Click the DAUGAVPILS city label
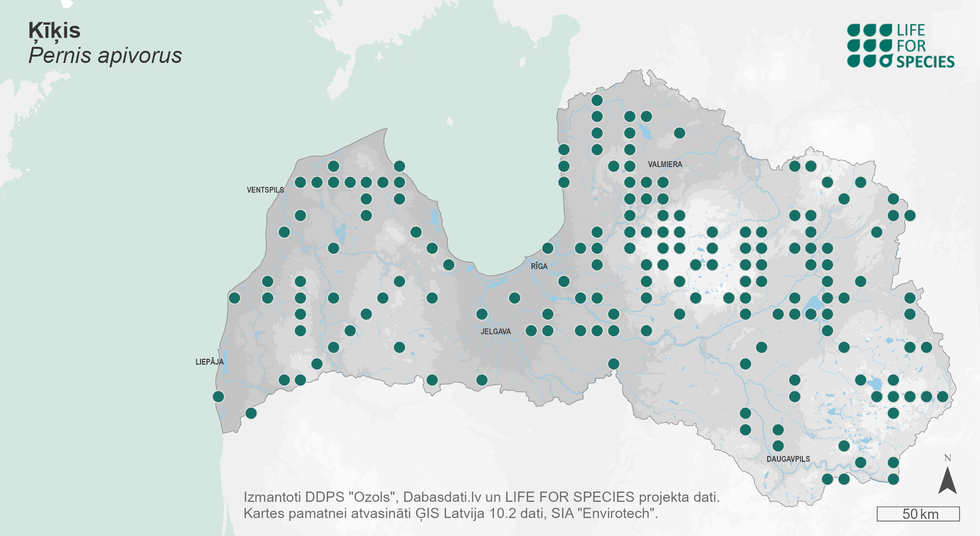The width and height of the screenshot is (980, 536). [x=788, y=459]
